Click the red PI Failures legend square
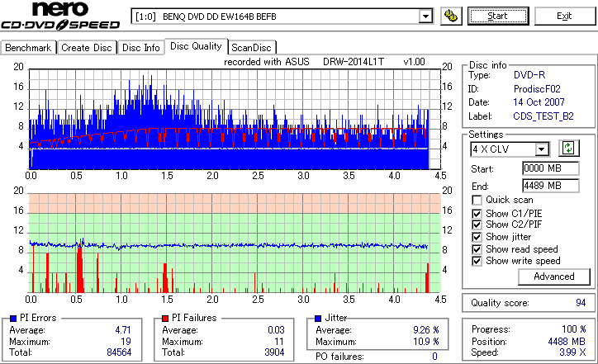 point(165,319)
